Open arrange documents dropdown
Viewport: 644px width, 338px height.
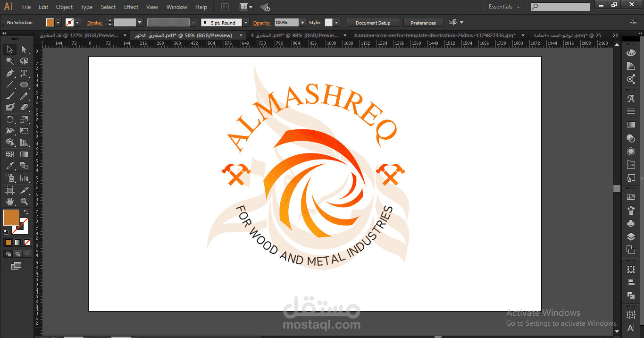246,7
